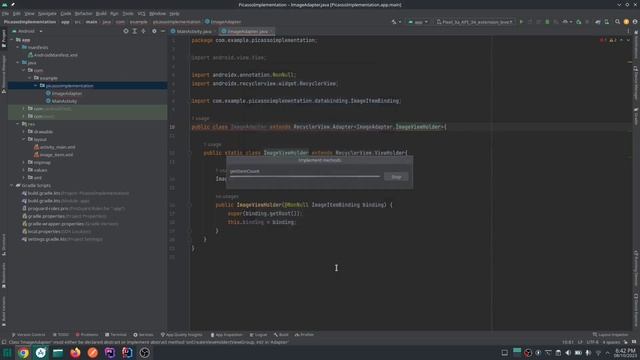The height and width of the screenshot is (360, 640).
Task: Collapse the manifests folder node
Action: [18, 47]
